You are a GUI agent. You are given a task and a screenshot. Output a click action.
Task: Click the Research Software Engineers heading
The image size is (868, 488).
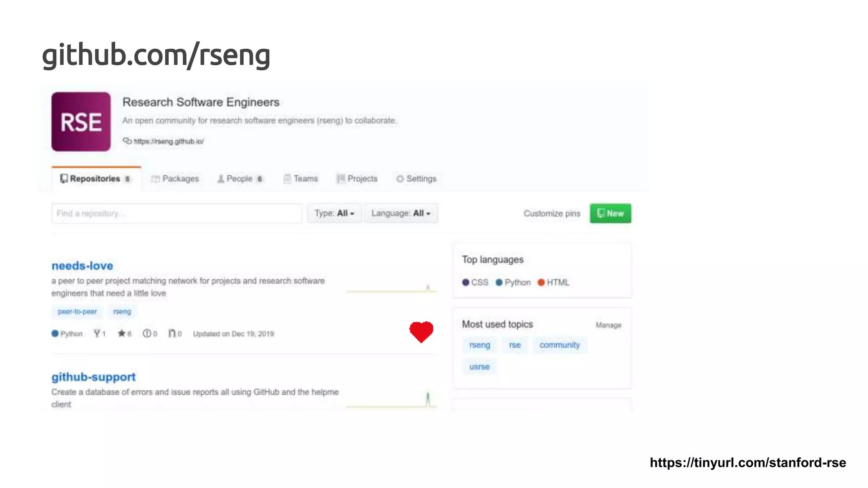click(x=201, y=102)
